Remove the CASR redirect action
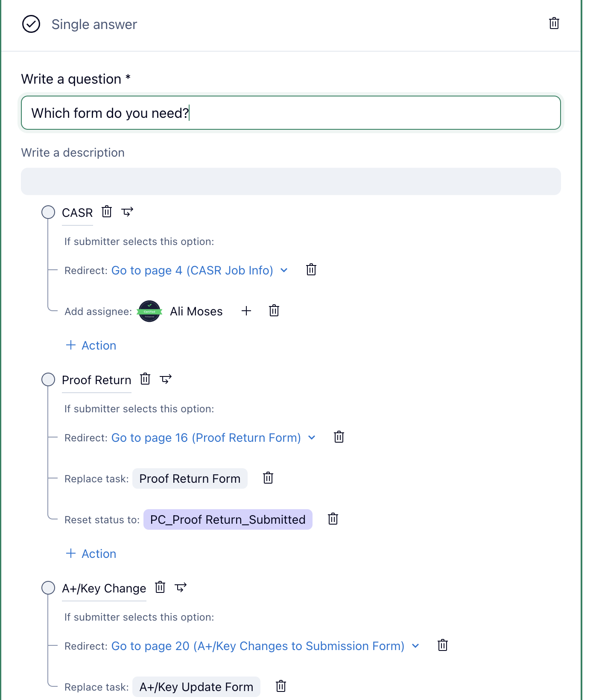 [x=311, y=270]
